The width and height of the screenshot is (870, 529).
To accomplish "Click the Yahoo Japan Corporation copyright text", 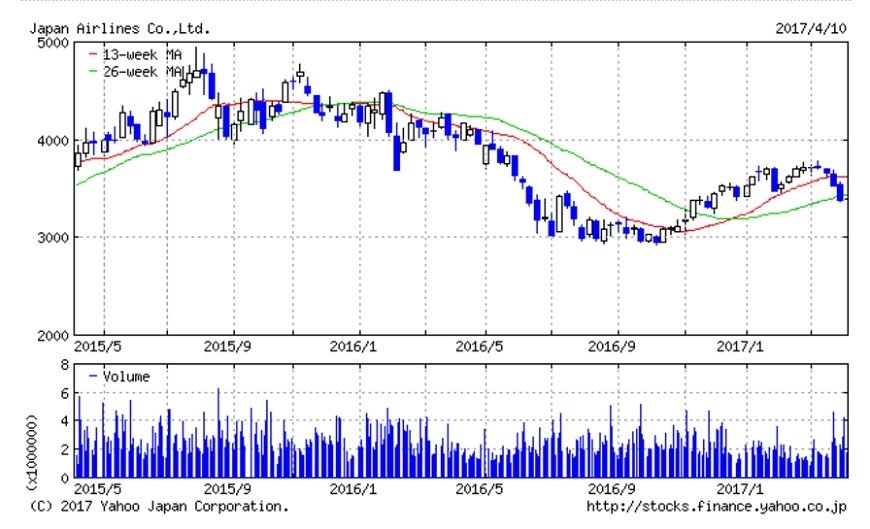I will pyautogui.click(x=159, y=507).
